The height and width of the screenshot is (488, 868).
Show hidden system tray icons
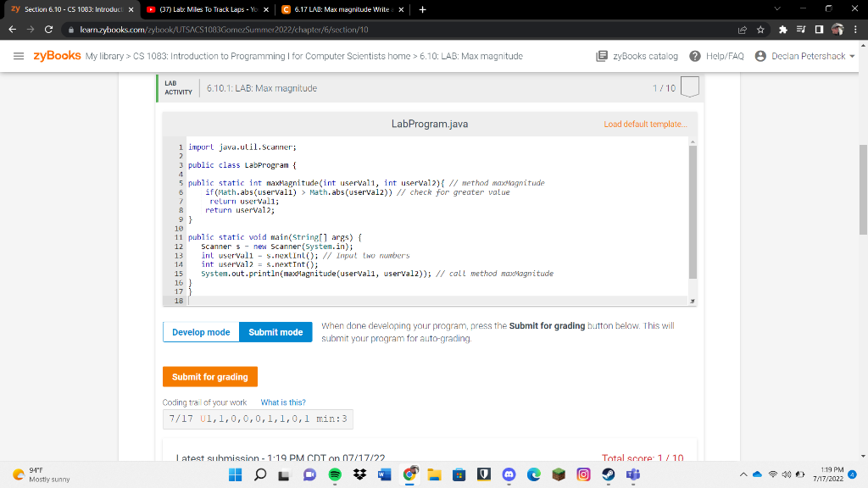[x=743, y=474]
